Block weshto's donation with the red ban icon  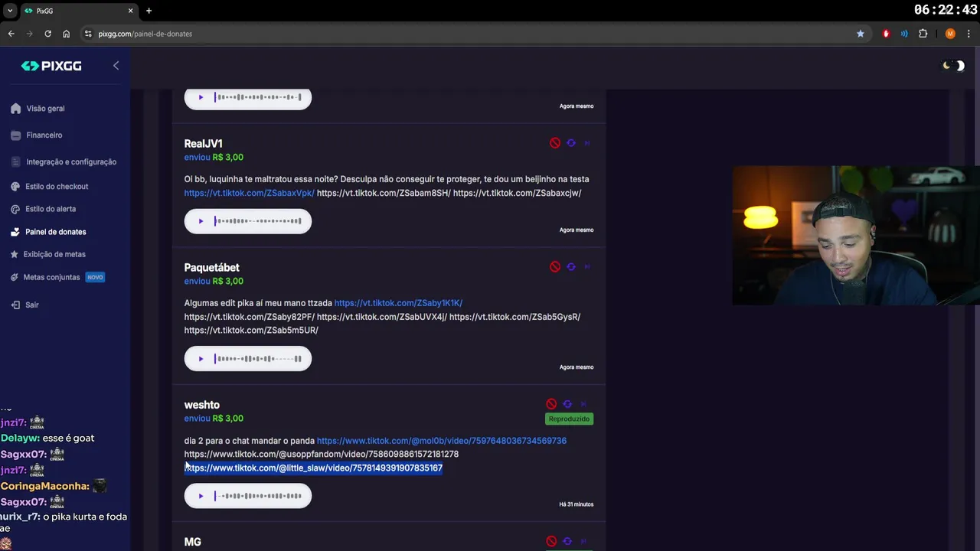click(551, 404)
